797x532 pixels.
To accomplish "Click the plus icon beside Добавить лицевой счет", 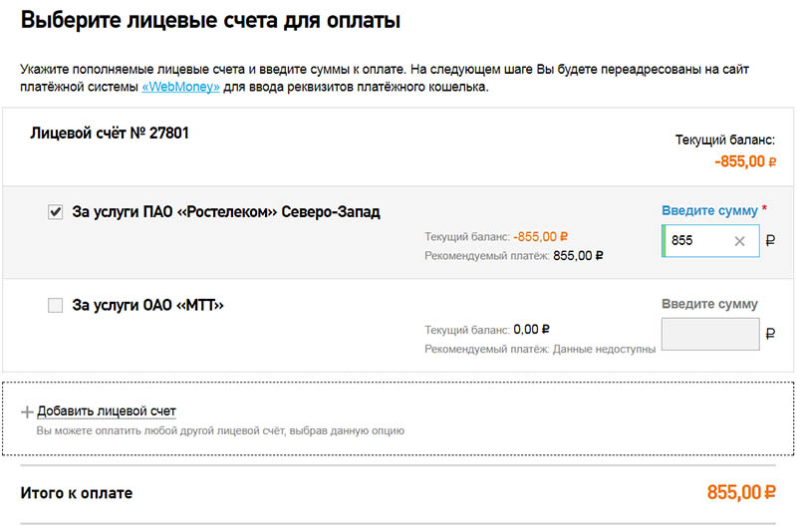I will [x=27, y=411].
